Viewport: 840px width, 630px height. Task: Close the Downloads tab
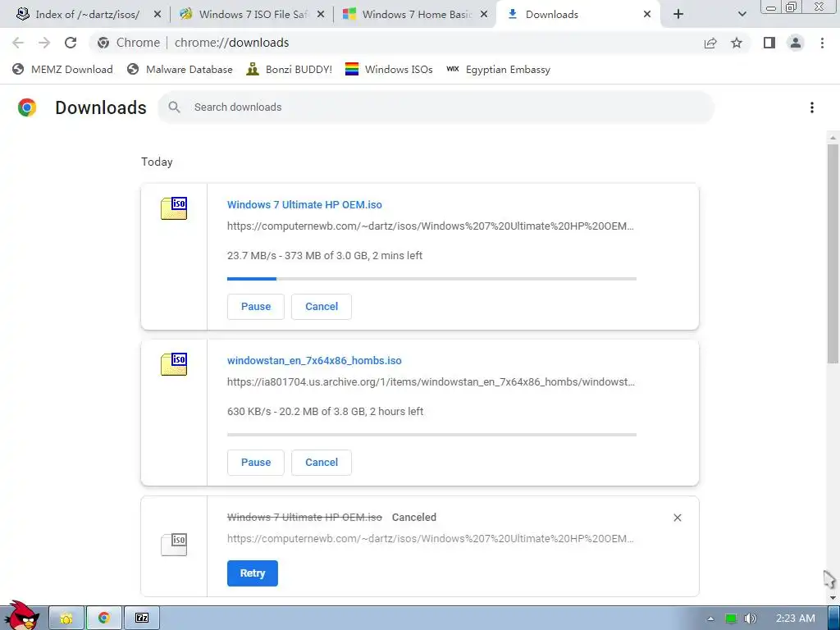(647, 15)
